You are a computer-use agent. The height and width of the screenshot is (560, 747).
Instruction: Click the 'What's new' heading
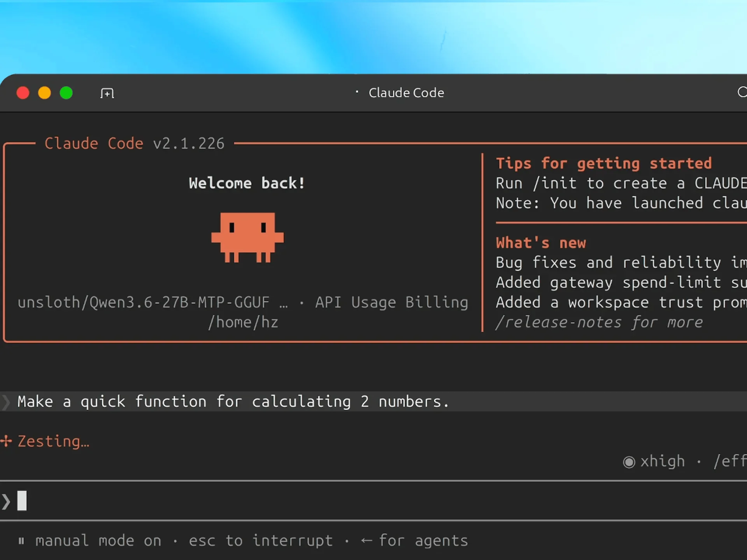[541, 243]
